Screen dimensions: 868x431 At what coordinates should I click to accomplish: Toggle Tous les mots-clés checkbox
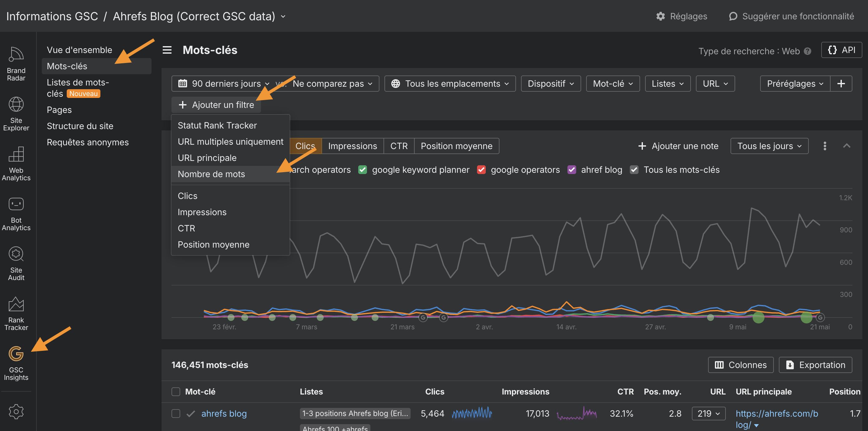click(634, 170)
